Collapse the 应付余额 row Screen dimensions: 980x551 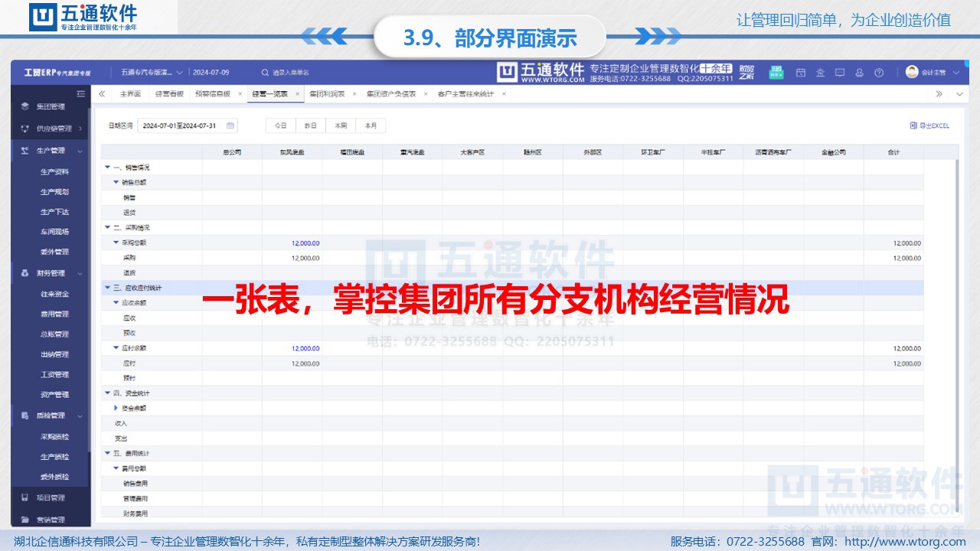tap(116, 348)
